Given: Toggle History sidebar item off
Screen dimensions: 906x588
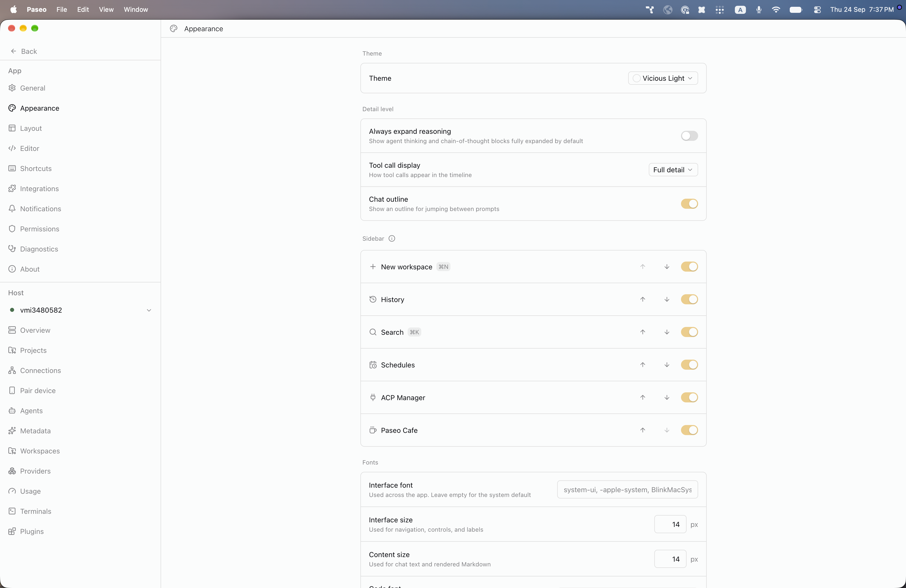Looking at the screenshot, I should (x=689, y=299).
